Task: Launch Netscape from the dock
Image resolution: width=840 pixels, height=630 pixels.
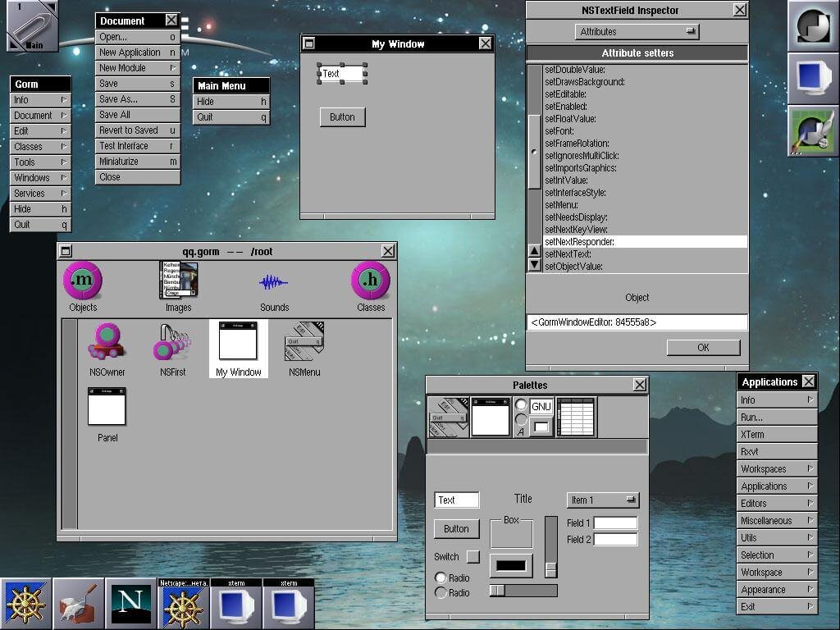Action: pyautogui.click(x=131, y=604)
